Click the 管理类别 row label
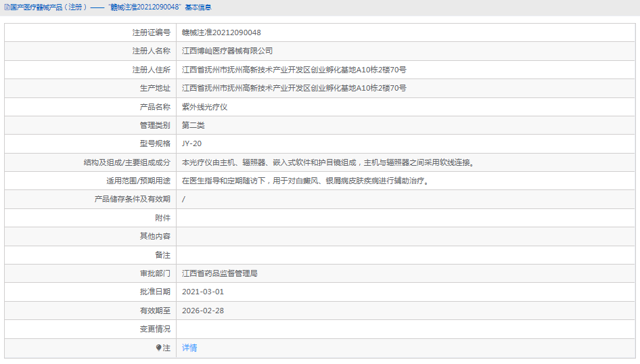The image size is (640, 364). click(x=155, y=125)
